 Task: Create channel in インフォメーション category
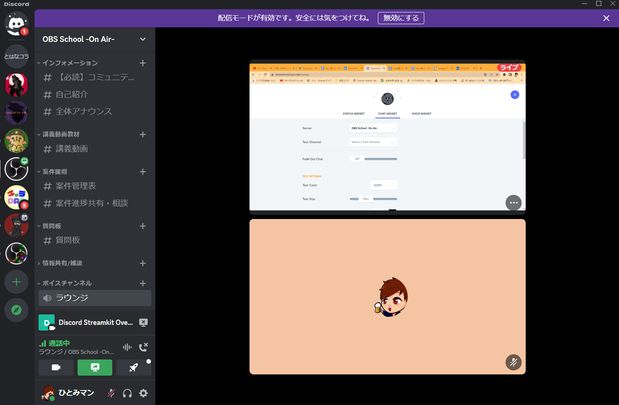click(x=143, y=63)
